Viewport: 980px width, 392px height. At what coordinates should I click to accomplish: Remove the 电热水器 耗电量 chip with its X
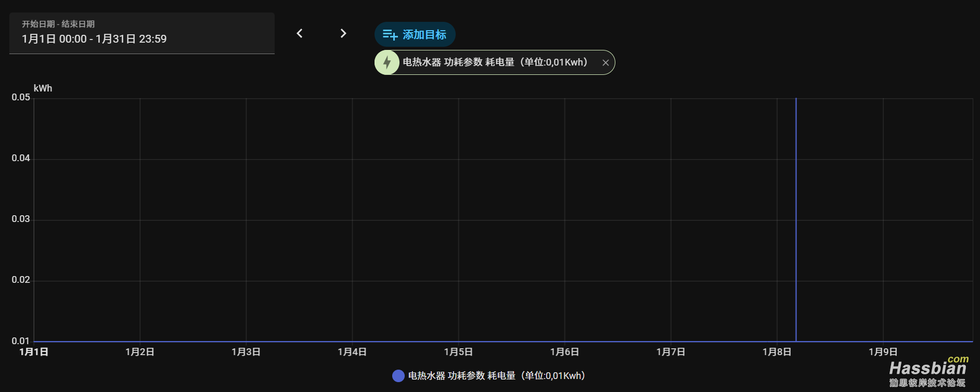point(605,63)
